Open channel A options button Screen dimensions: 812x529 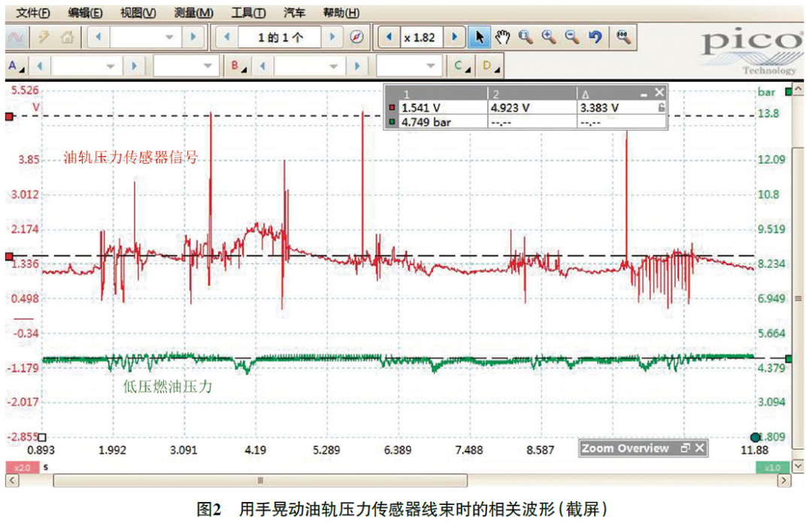click(x=16, y=66)
